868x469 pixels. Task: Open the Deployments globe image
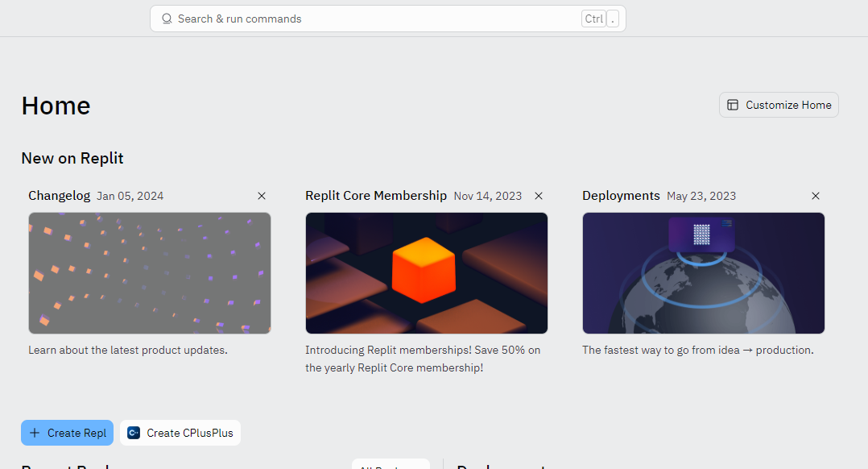point(703,273)
